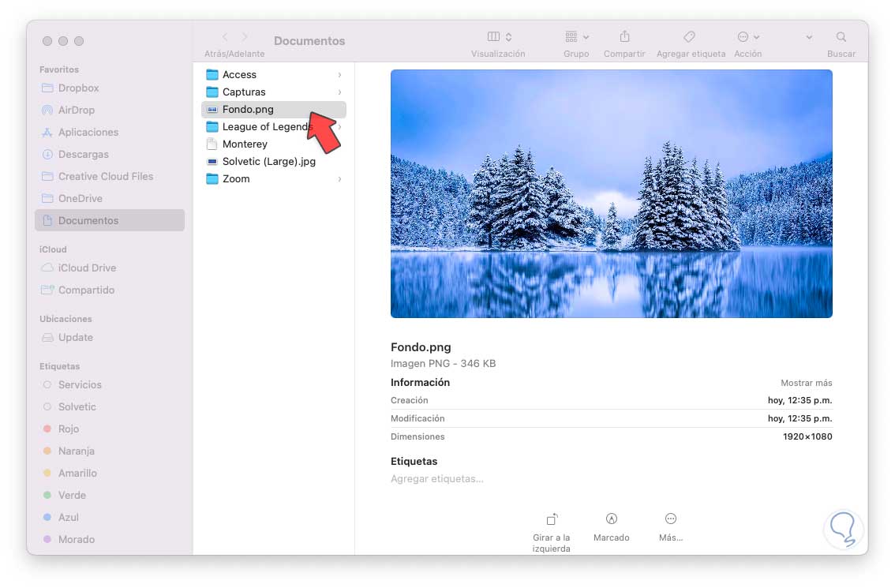
Task: Click the Más… button
Action: click(x=671, y=527)
